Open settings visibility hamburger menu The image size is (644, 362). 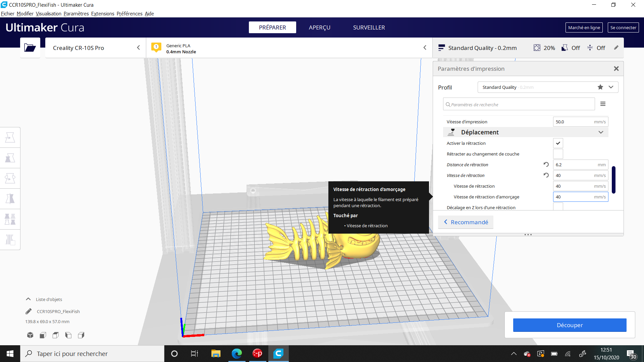pos(603,104)
